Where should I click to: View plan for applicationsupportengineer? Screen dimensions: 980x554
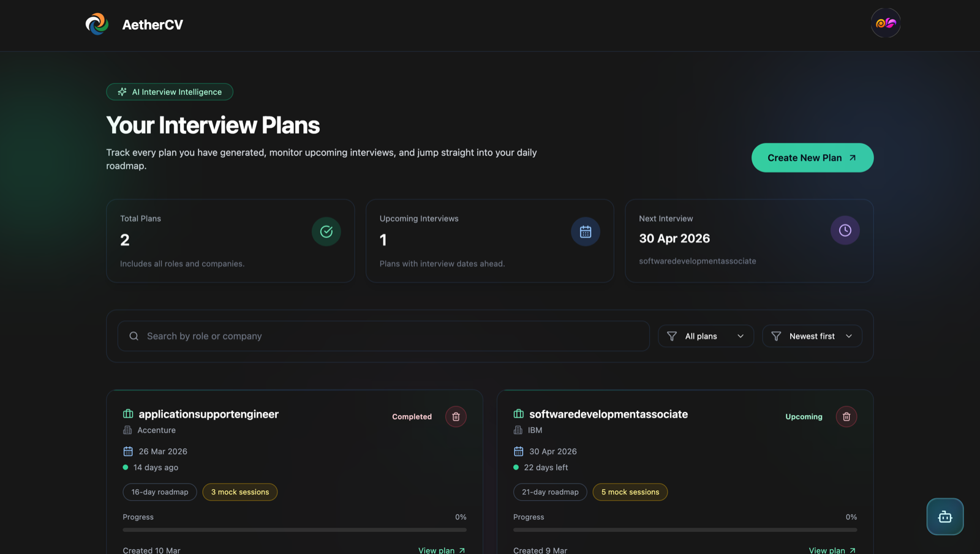click(442, 550)
